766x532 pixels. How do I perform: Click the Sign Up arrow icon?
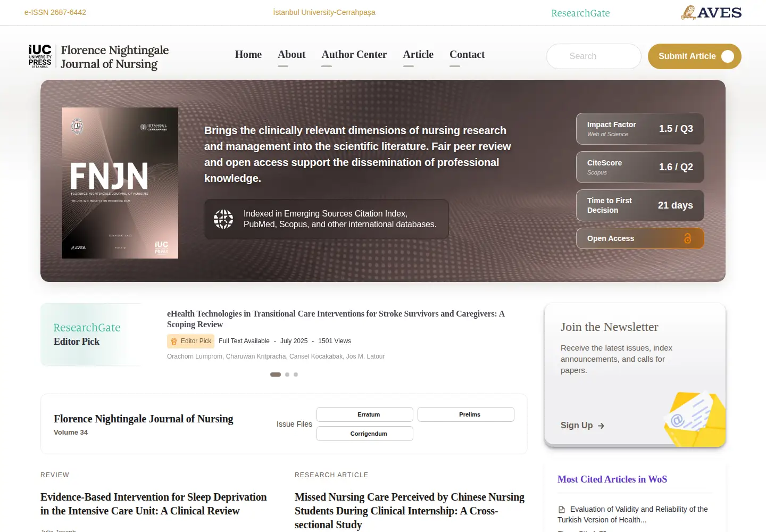pos(601,426)
